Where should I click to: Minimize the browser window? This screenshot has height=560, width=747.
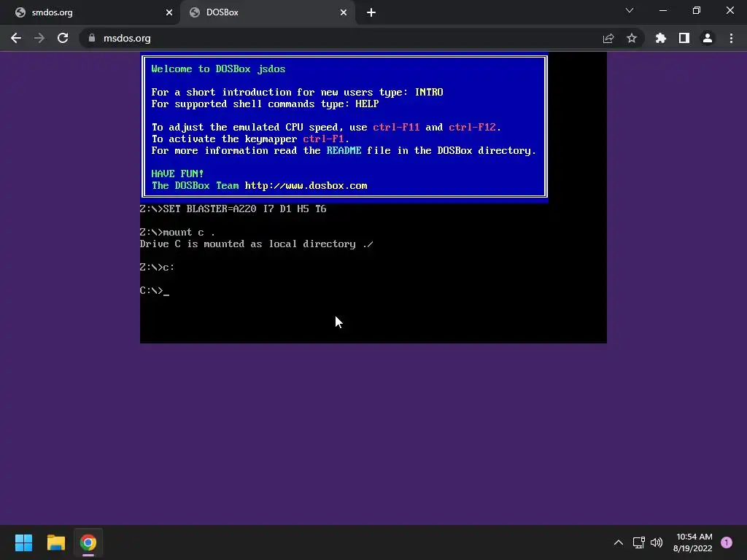[663, 10]
